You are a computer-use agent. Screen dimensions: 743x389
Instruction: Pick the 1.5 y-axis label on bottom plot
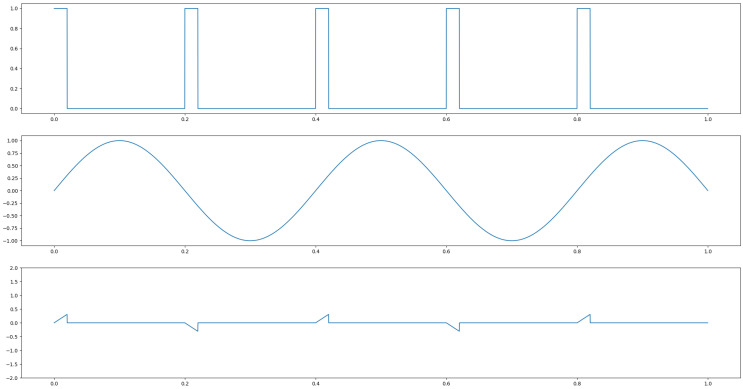point(14,282)
